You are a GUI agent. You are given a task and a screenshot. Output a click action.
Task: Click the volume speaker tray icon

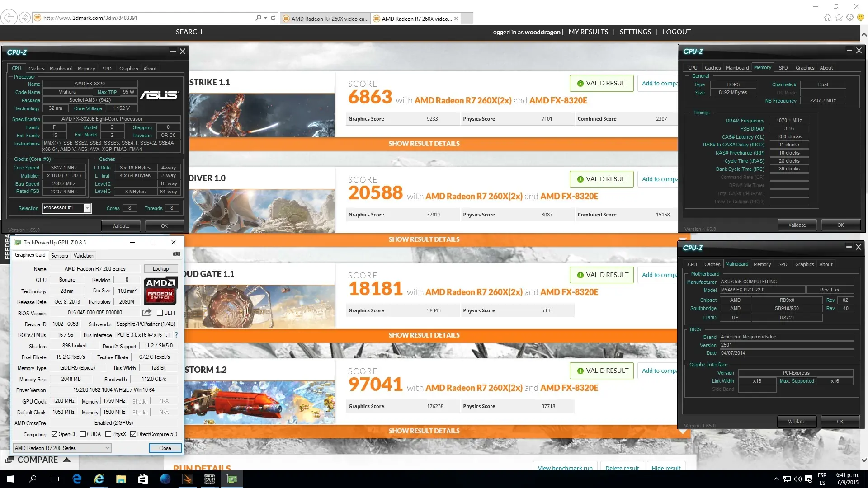click(797, 479)
